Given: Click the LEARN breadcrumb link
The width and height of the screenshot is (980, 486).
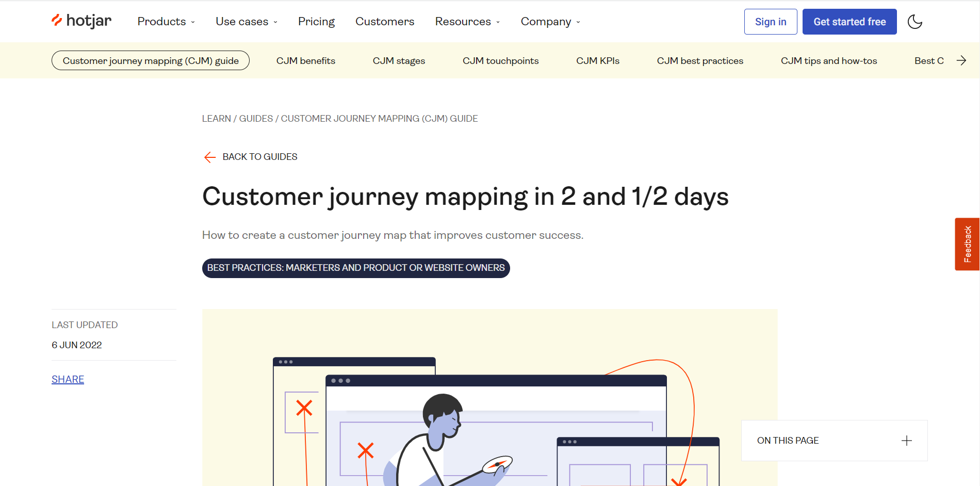Looking at the screenshot, I should tap(217, 119).
